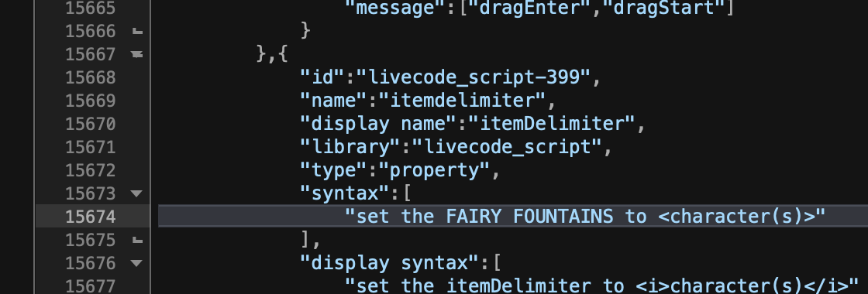The height and width of the screenshot is (294, 868).
Task: Click the "name" key
Action: click(333, 101)
